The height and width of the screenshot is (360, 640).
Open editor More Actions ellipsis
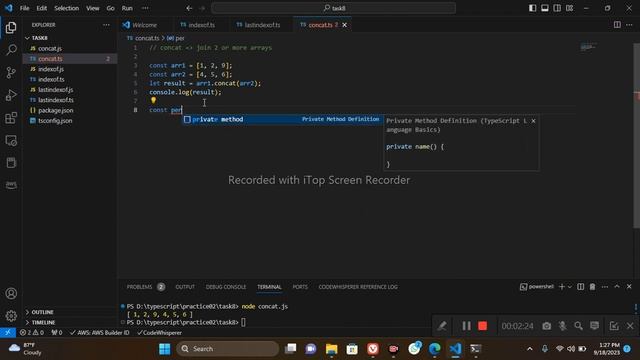[629, 25]
